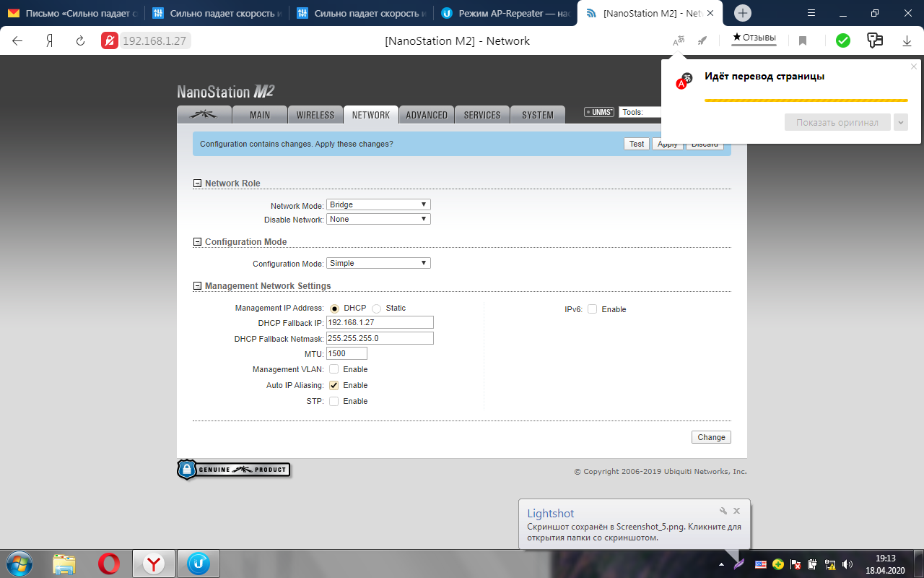Image resolution: width=924 pixels, height=578 pixels.
Task: Click the green protection checkmark icon
Action: pos(842,41)
